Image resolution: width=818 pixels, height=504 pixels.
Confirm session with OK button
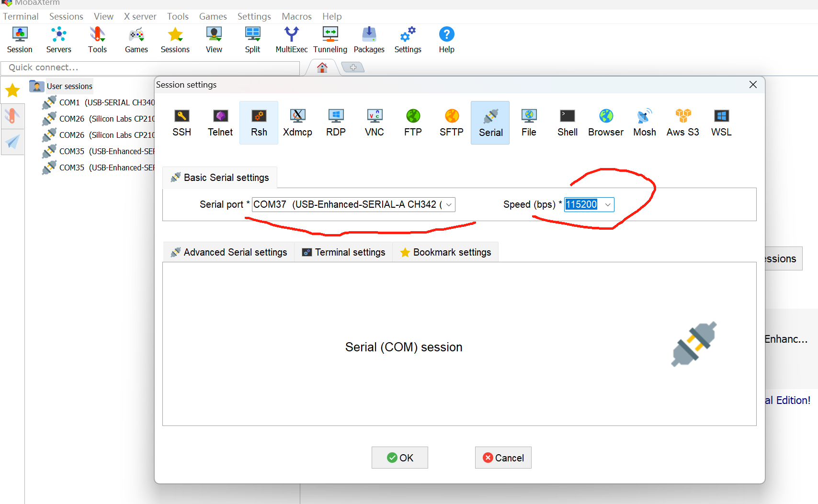pos(400,458)
